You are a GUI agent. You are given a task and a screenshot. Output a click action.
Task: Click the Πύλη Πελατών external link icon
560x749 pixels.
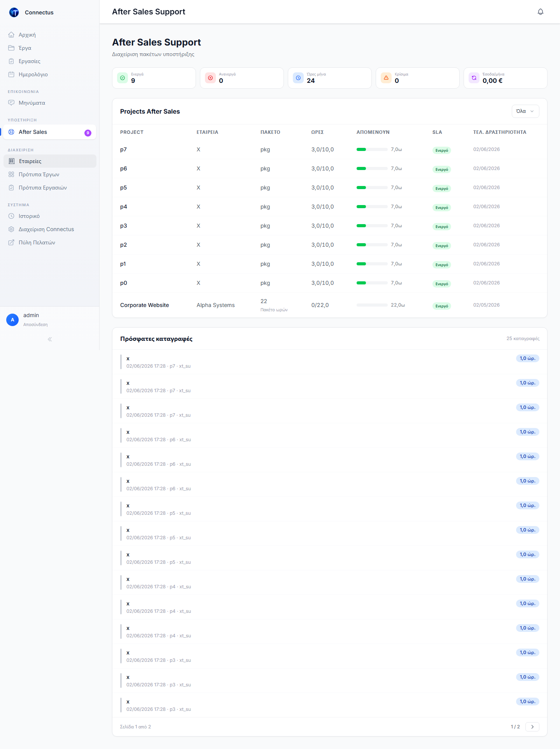coord(11,242)
